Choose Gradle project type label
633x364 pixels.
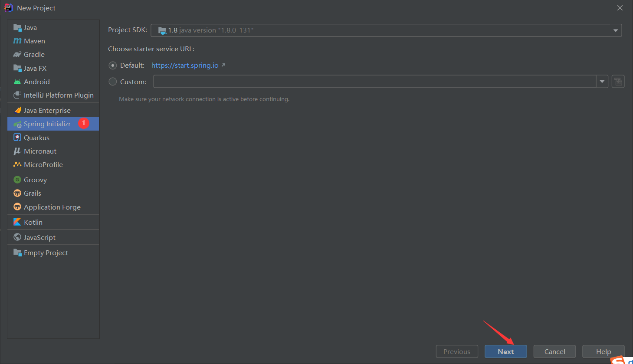click(x=34, y=55)
